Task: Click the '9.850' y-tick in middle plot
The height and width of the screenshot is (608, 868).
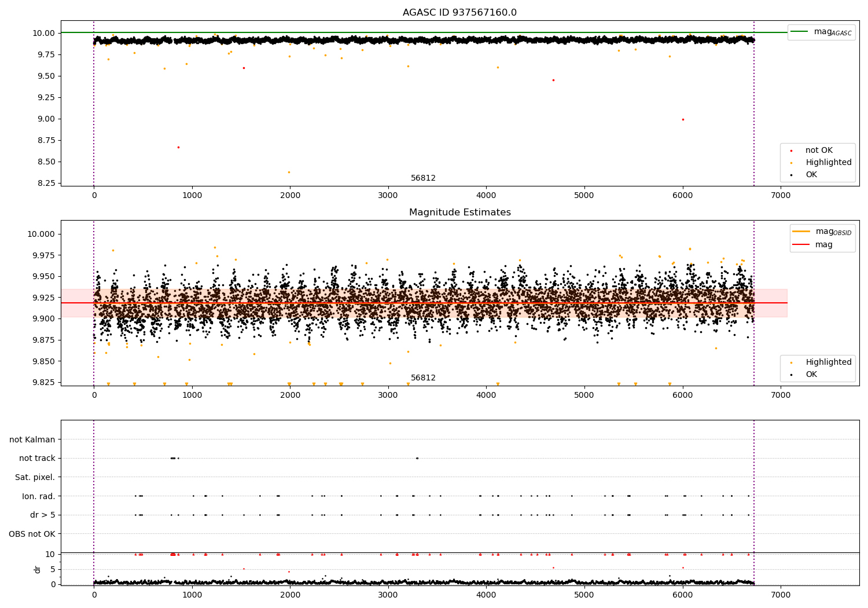Action: [x=43, y=362]
